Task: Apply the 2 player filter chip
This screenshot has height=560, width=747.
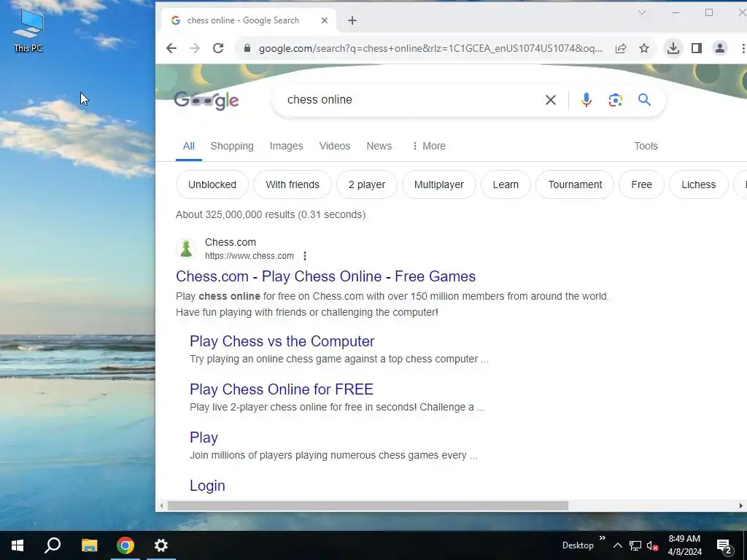Action: click(x=367, y=184)
